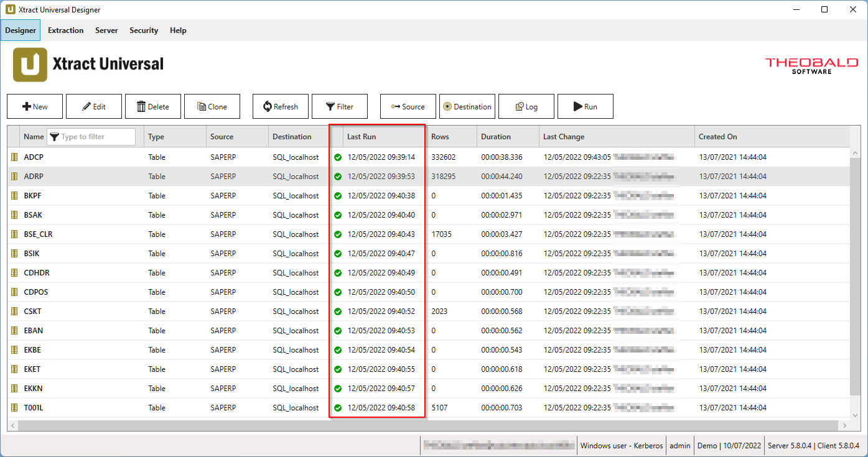Viewport: 868px width, 457px height.
Task: Click the Delete button
Action: pos(153,106)
